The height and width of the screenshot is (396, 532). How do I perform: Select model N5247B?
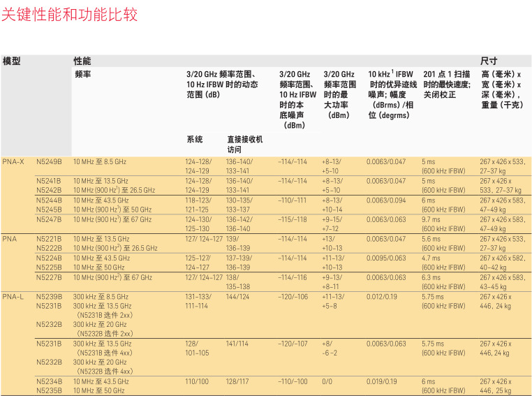coord(49,219)
